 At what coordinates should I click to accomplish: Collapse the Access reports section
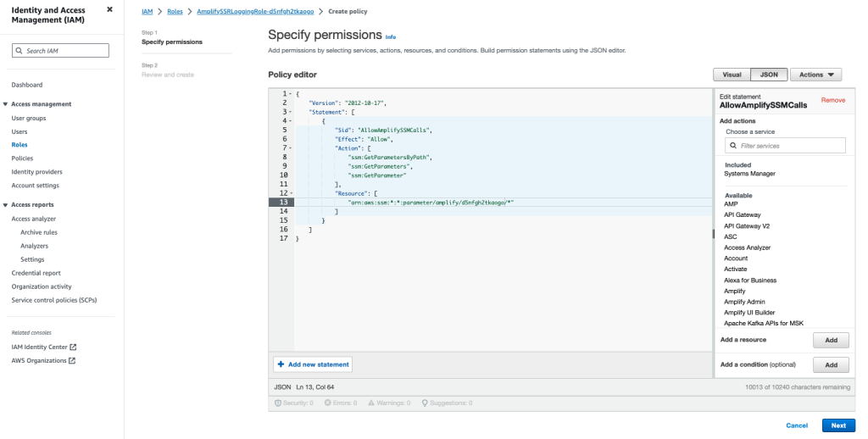click(x=6, y=205)
